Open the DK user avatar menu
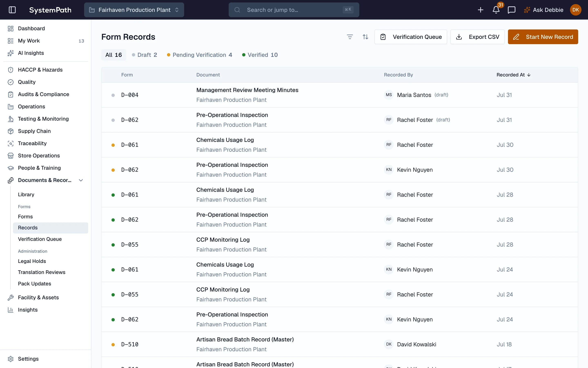Viewport: 588px width, 368px height. pos(575,10)
